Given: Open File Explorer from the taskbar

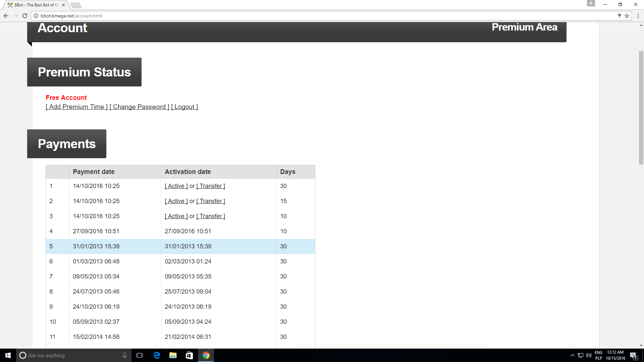Looking at the screenshot, I should pyautogui.click(x=173, y=355).
